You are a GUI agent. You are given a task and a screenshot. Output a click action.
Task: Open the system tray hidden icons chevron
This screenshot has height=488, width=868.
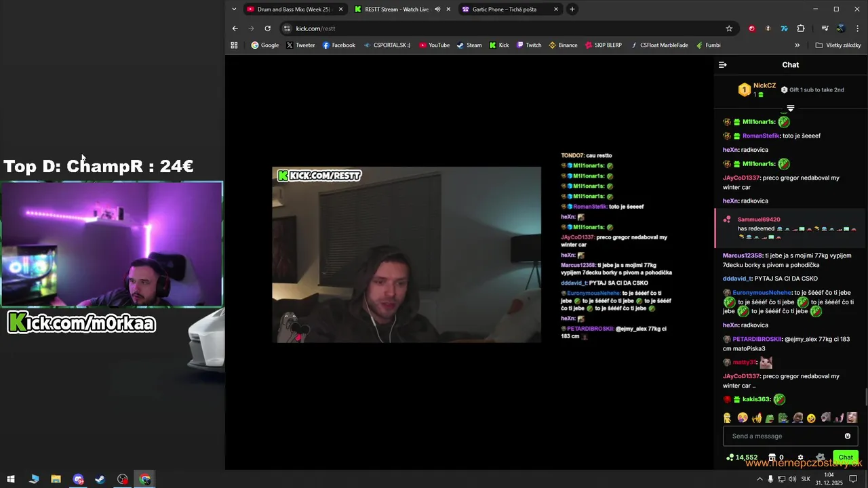tap(759, 479)
